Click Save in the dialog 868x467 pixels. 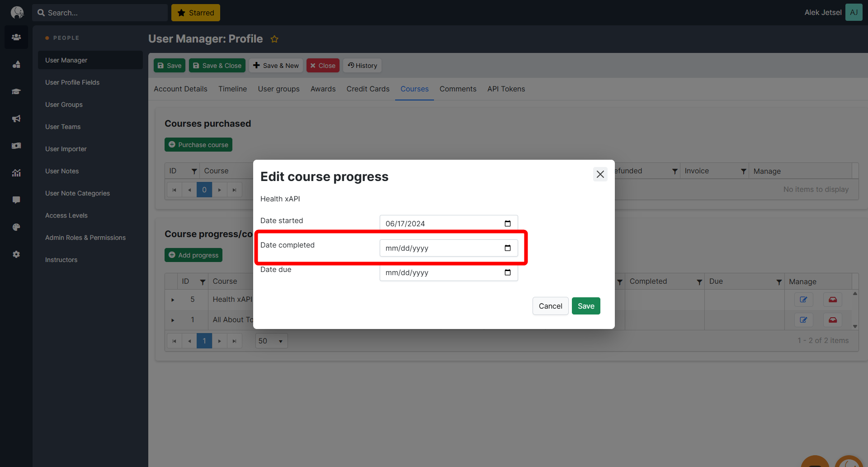coord(586,306)
